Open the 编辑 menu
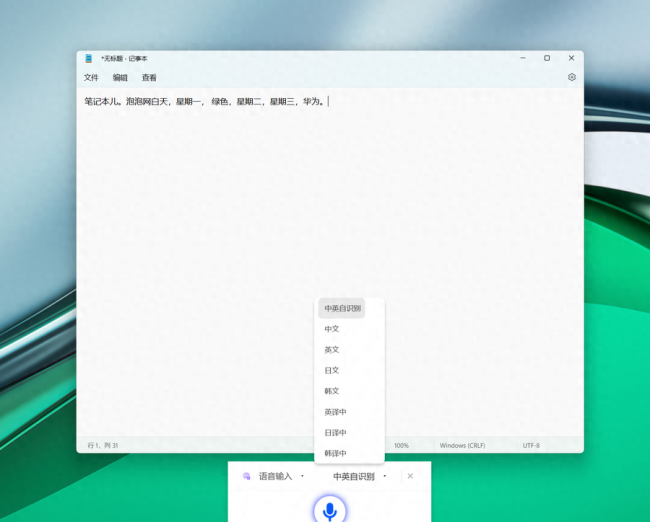650x522 pixels. tap(120, 78)
